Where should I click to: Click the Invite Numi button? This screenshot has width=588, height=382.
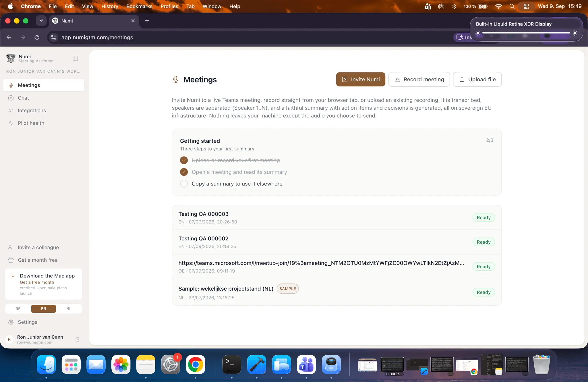(x=361, y=79)
